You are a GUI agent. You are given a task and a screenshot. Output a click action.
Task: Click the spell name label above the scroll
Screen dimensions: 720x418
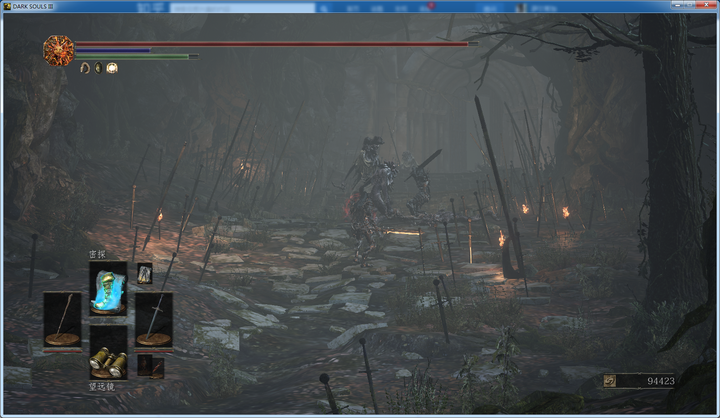pyautogui.click(x=97, y=254)
